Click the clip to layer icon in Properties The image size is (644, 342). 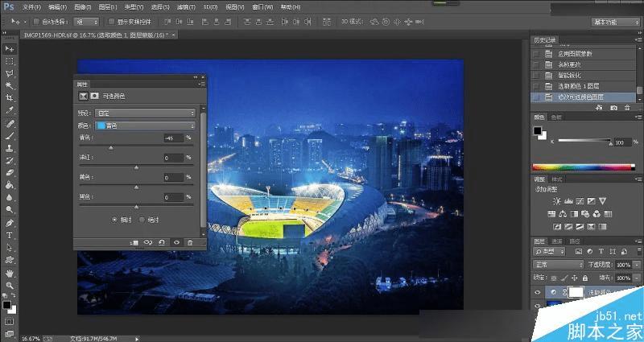tap(134, 243)
